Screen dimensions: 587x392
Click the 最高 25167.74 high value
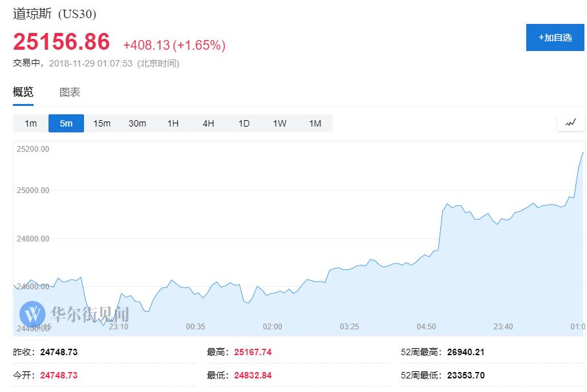pos(251,353)
